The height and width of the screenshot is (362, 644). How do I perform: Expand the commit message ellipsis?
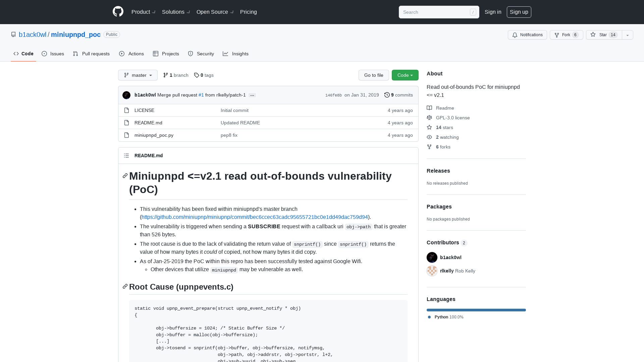click(x=252, y=95)
